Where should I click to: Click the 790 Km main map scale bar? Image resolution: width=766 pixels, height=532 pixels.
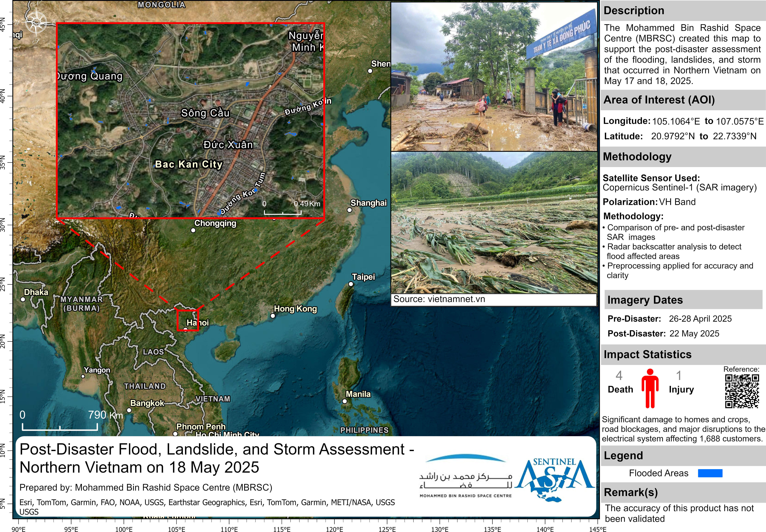coord(60,427)
